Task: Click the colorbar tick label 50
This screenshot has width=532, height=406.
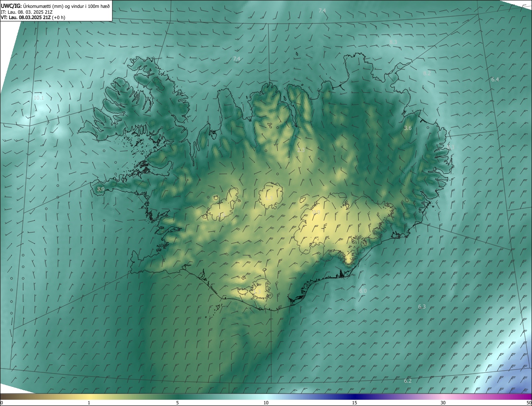Action: [x=529, y=403]
